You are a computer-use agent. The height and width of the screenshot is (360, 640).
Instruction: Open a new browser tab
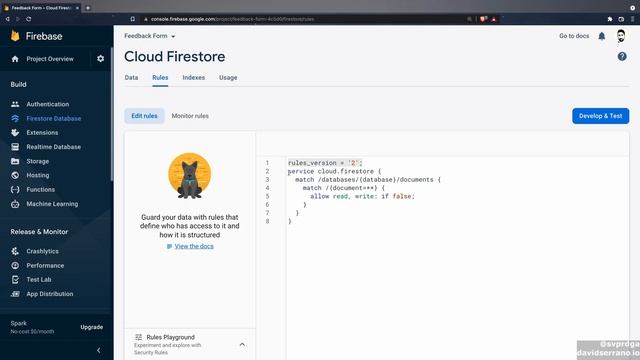[x=88, y=8]
